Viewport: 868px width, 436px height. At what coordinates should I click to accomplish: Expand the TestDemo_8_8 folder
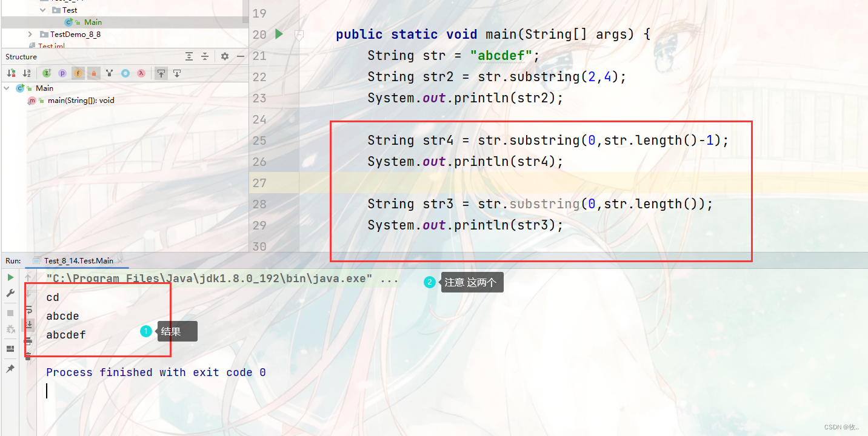click(30, 35)
